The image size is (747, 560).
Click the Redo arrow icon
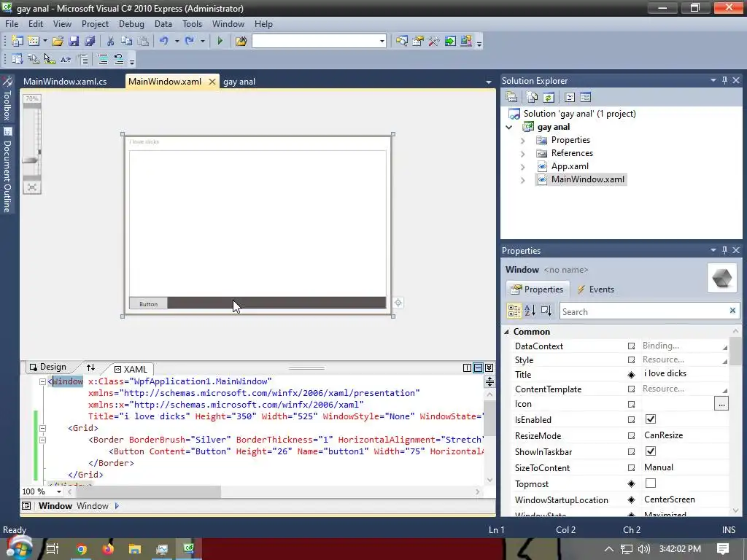tap(190, 42)
